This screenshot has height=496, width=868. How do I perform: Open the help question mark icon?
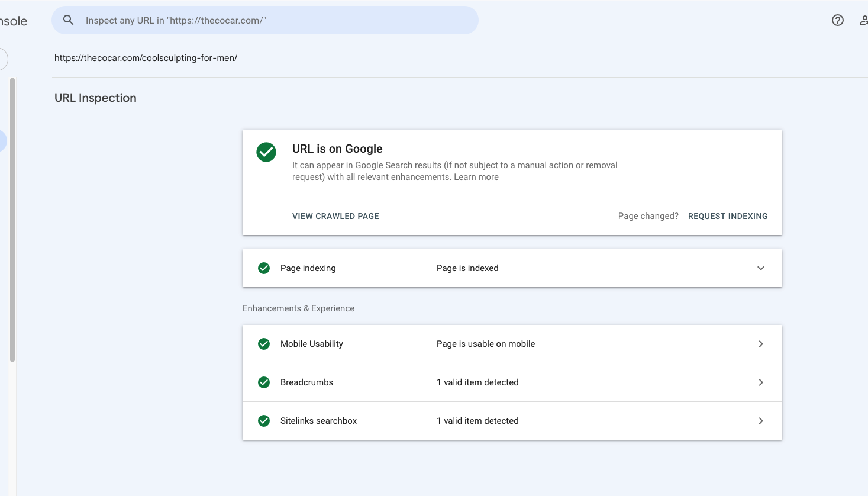click(838, 20)
